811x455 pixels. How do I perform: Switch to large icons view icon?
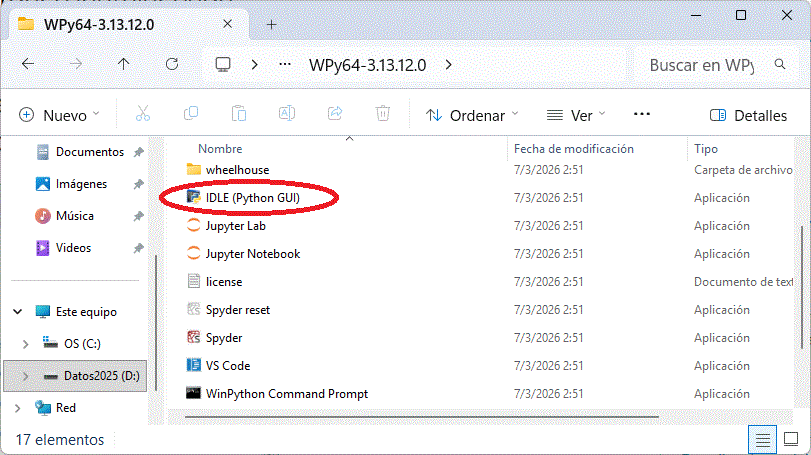[791, 439]
